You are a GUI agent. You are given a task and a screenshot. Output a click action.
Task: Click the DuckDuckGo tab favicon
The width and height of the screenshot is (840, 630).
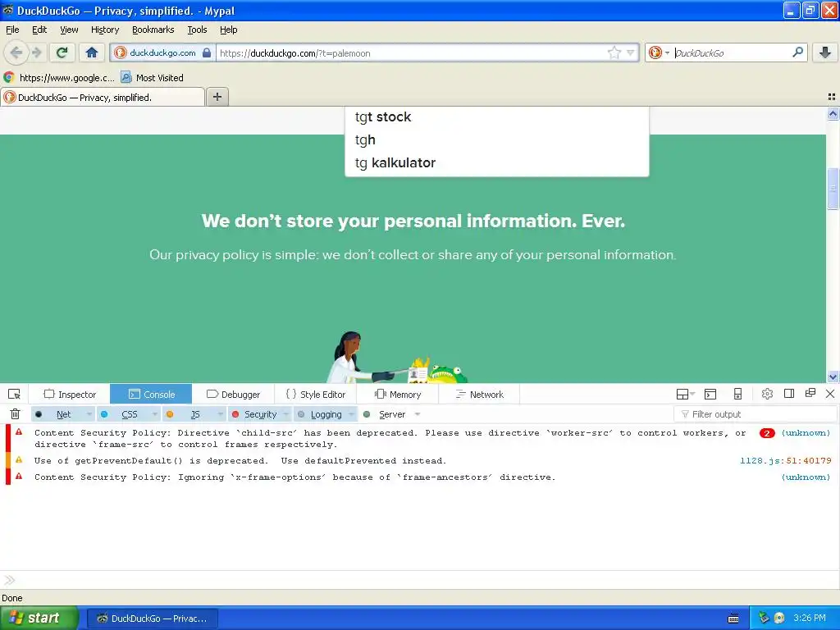[10, 97]
